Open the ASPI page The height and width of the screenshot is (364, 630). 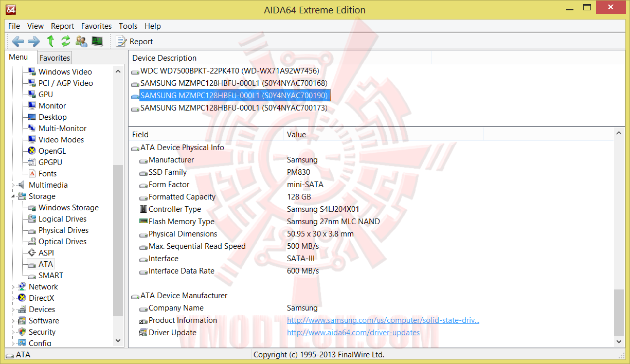click(x=46, y=253)
